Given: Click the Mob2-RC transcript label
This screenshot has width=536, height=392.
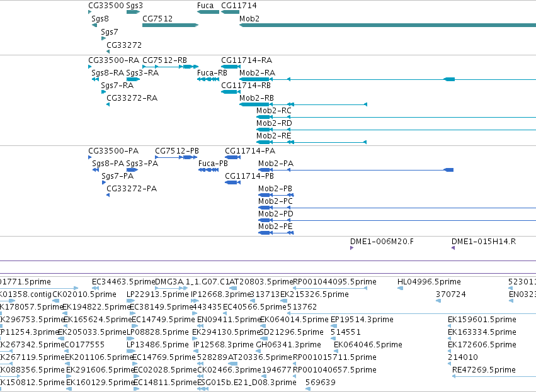Looking at the screenshot, I should pyautogui.click(x=274, y=111).
